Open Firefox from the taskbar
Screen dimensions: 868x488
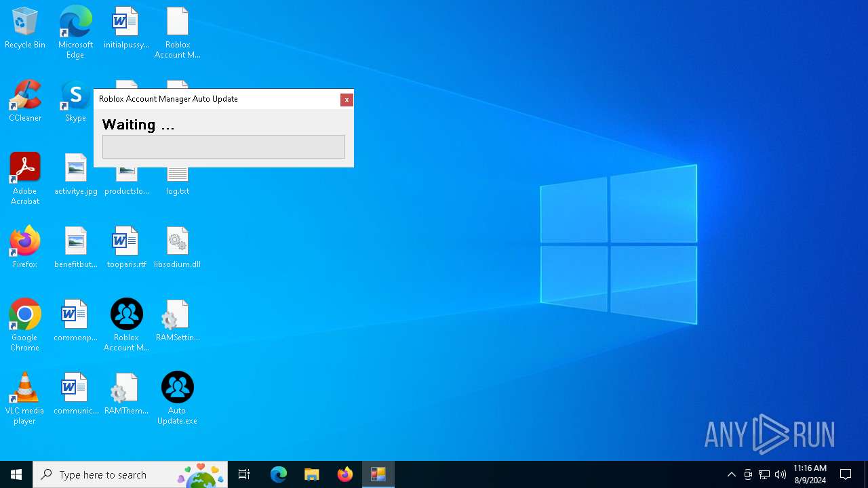tap(345, 474)
